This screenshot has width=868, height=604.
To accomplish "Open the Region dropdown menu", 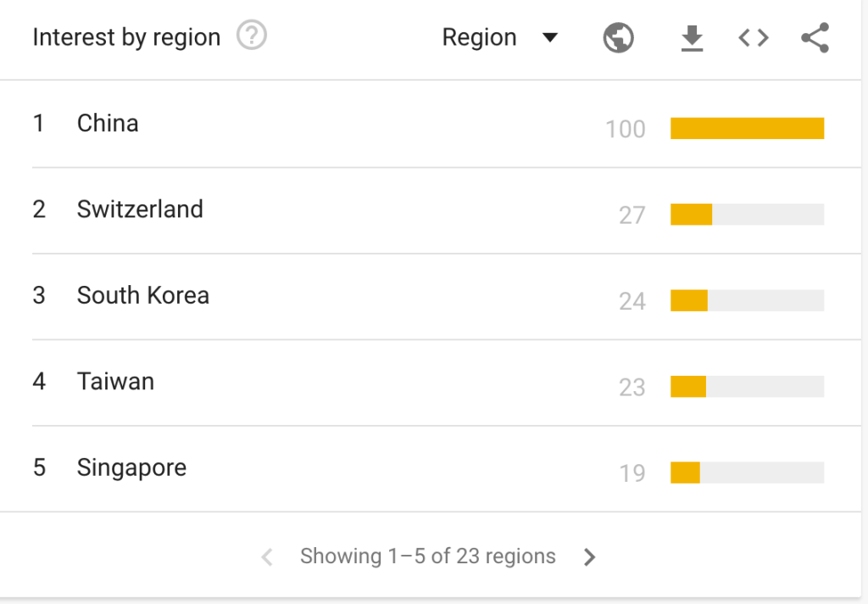I will coord(480,38).
